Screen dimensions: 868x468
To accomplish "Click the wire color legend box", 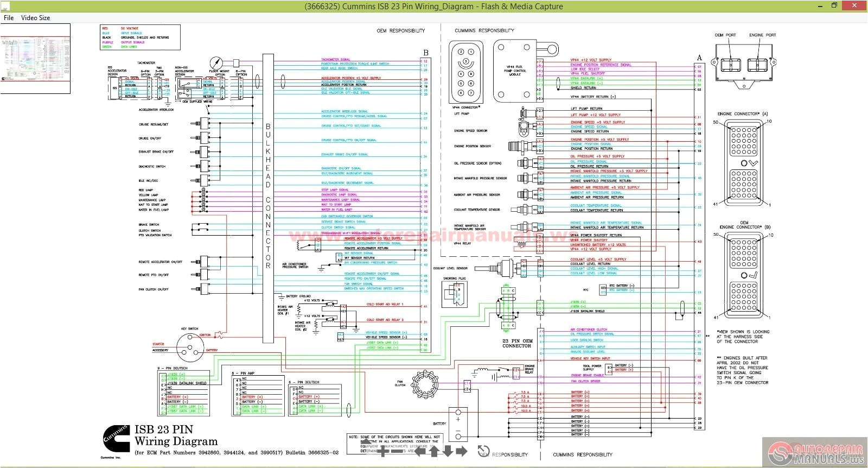I will coord(140,37).
